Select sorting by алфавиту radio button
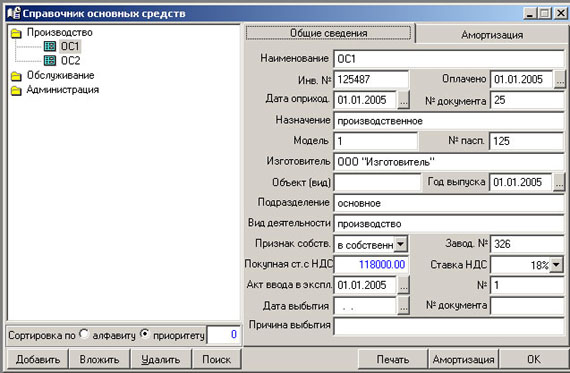This screenshot has height=373, width=570. (x=84, y=333)
